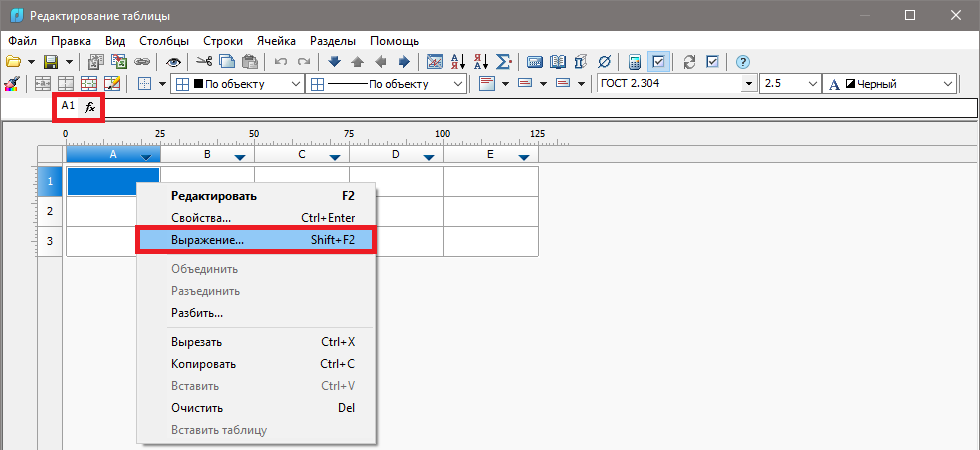
Task: Select Свойства... in the context menu
Action: pyautogui.click(x=201, y=217)
